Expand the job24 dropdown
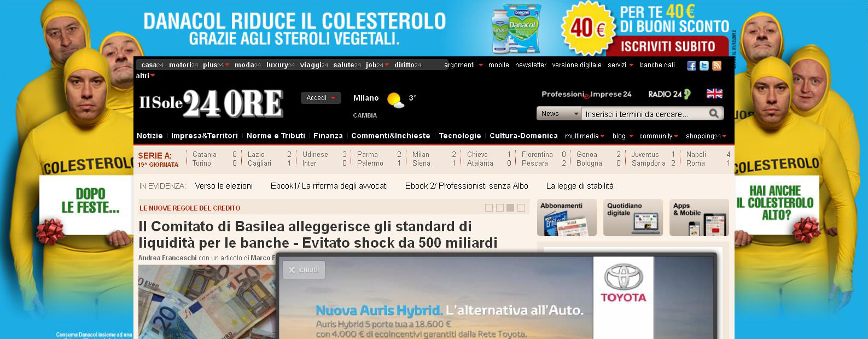Viewport: 868px width, 339px height. (x=377, y=65)
